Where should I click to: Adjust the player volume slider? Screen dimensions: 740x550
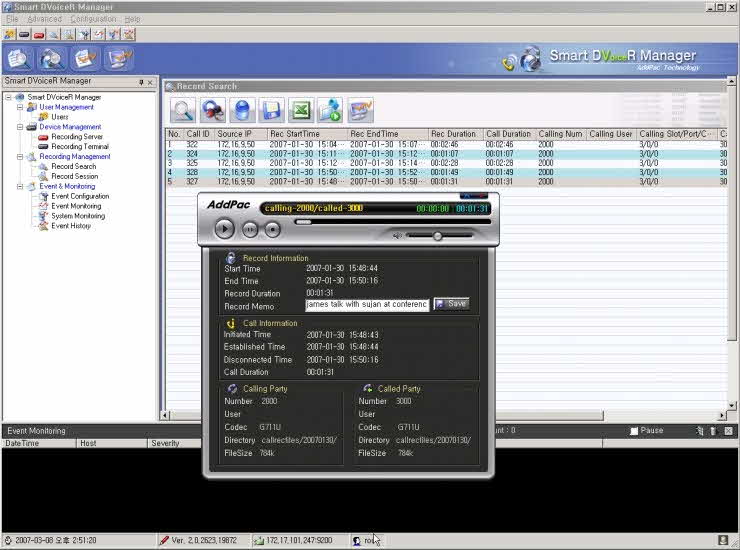coord(437,236)
